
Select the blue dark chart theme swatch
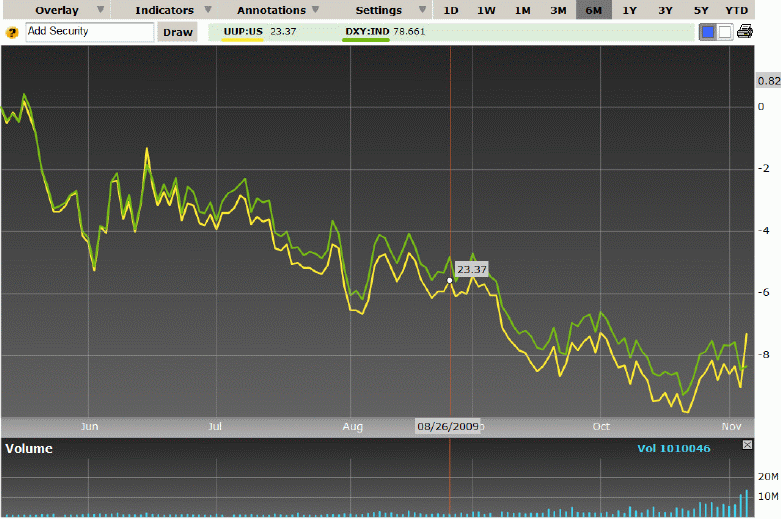tap(708, 32)
